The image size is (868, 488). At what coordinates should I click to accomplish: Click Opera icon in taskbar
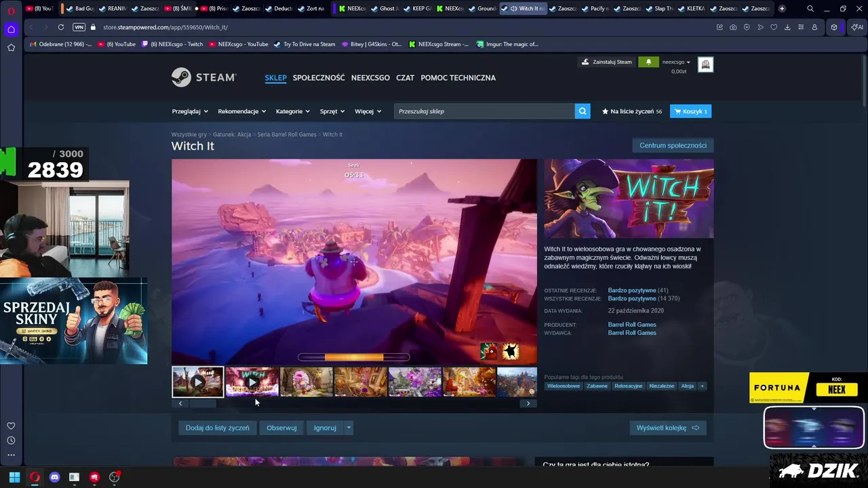coord(35,477)
